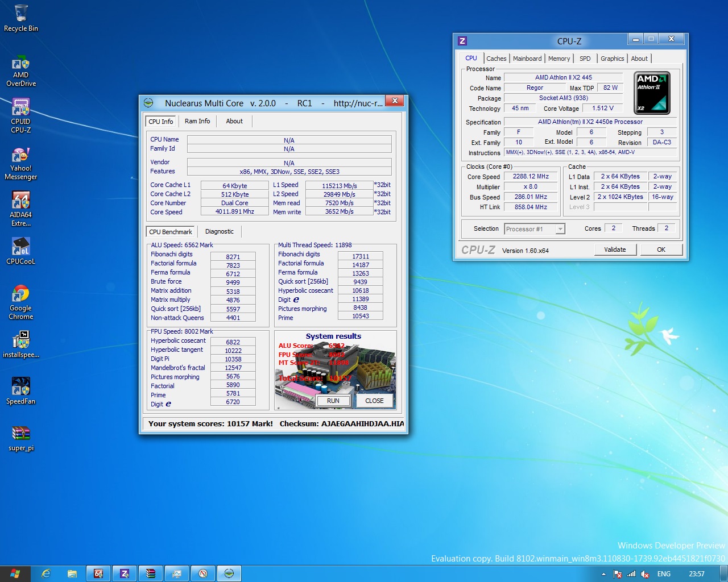
Task: Click the Multiplier x 8.0 value
Action: pos(531,187)
